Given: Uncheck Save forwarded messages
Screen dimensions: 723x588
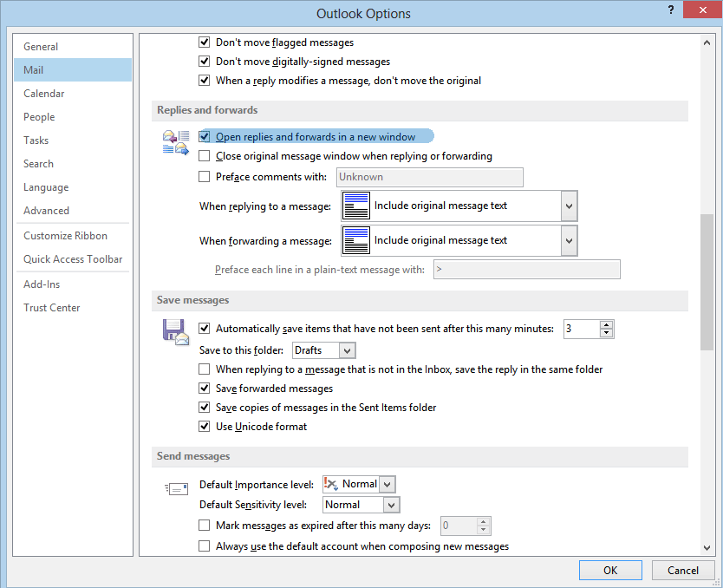Looking at the screenshot, I should pyautogui.click(x=205, y=389).
